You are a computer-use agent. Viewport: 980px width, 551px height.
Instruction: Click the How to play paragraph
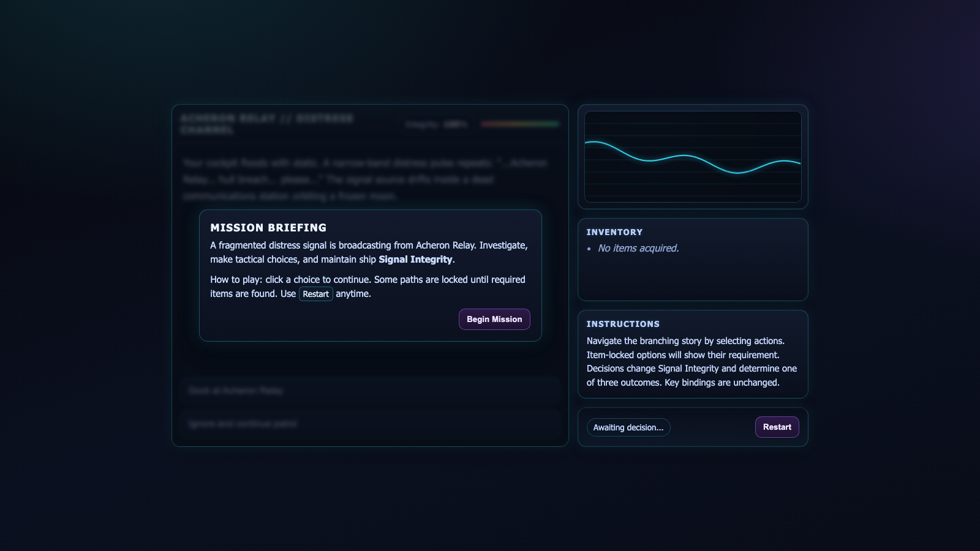pyautogui.click(x=367, y=287)
